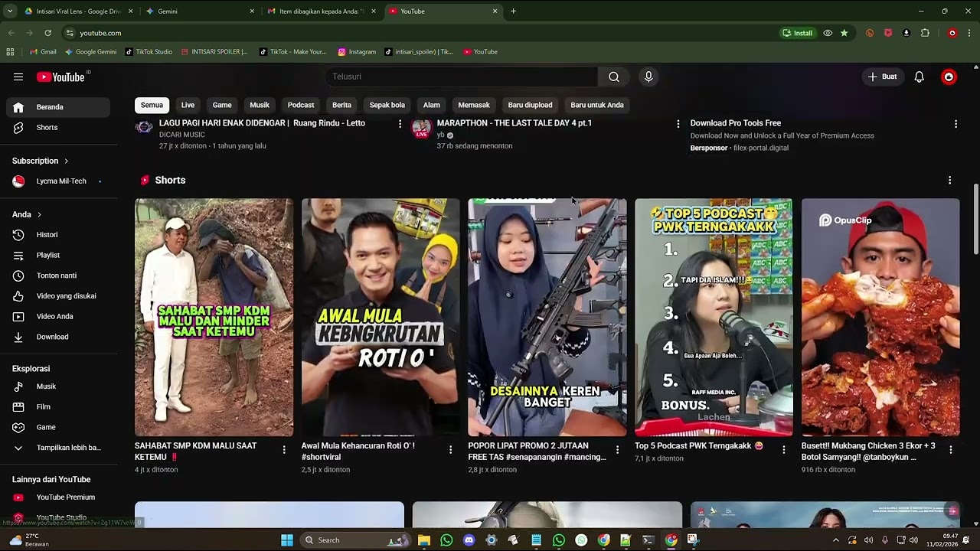
Task: Open options for POPOR LIPAT short
Action: tap(617, 450)
